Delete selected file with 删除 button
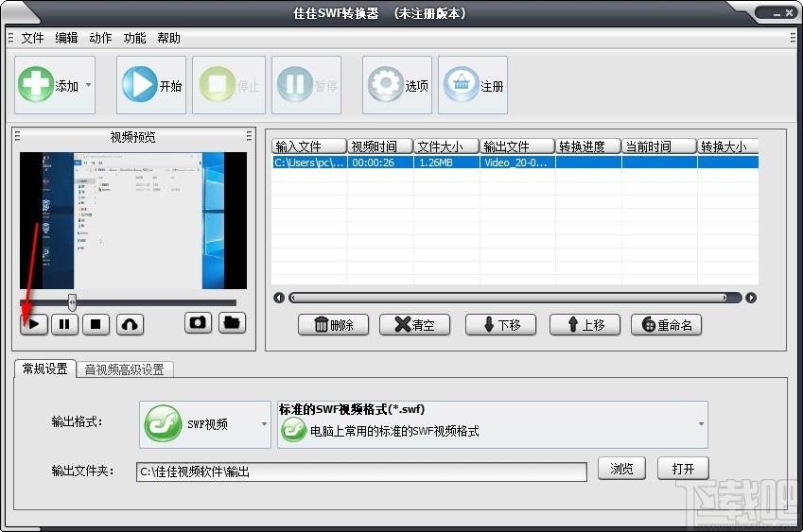Screen dimensions: 803x532 pyautogui.click(x=333, y=325)
